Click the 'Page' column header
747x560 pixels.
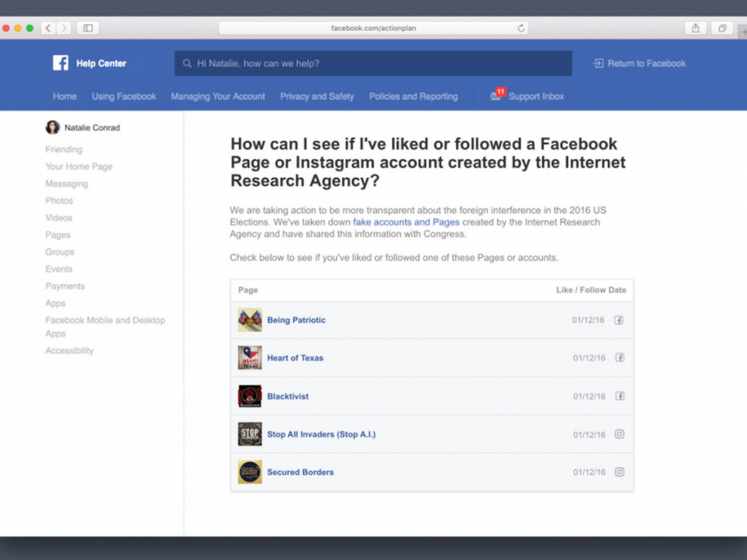[248, 290]
